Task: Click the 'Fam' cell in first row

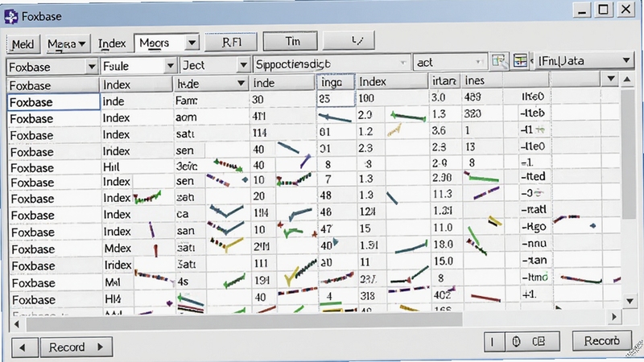Action: coord(212,100)
